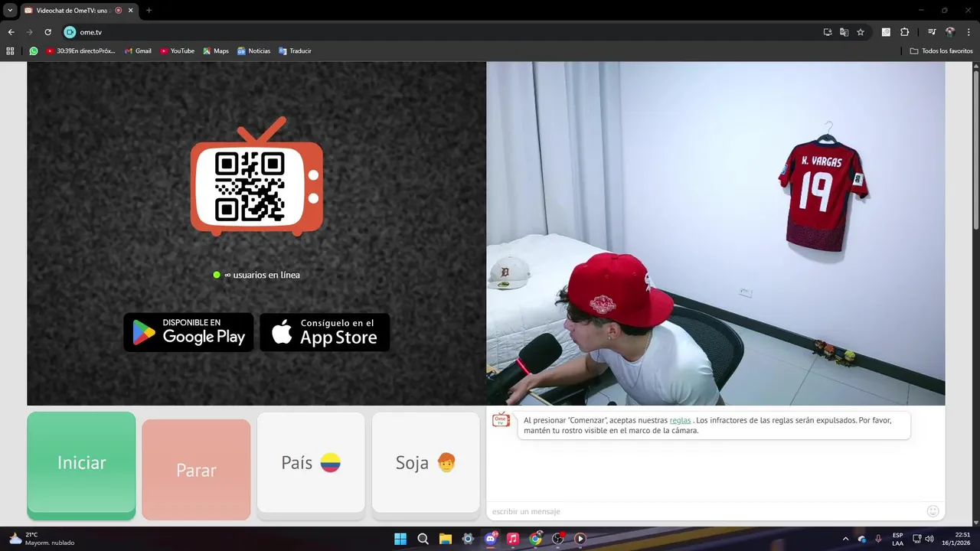
Task: Switch ESP LAA keyboard language
Action: [x=897, y=539]
